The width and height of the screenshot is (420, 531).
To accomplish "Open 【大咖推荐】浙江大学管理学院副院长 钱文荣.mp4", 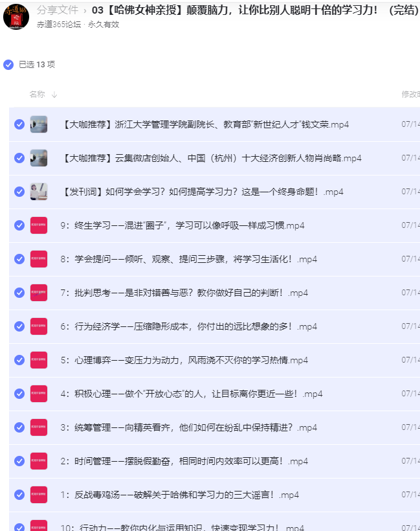I will 204,124.
